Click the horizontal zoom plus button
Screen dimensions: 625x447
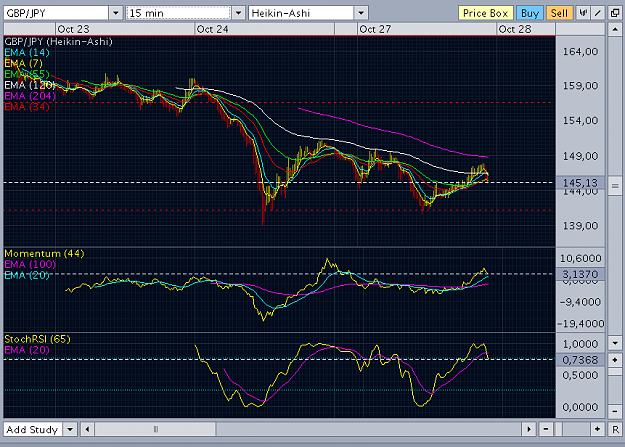(597, 429)
